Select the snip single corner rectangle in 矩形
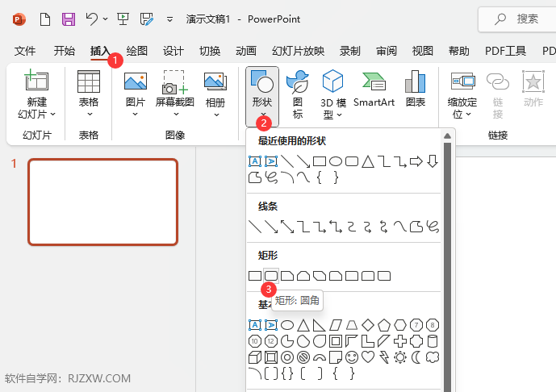This screenshot has height=392, width=556. 287,276
